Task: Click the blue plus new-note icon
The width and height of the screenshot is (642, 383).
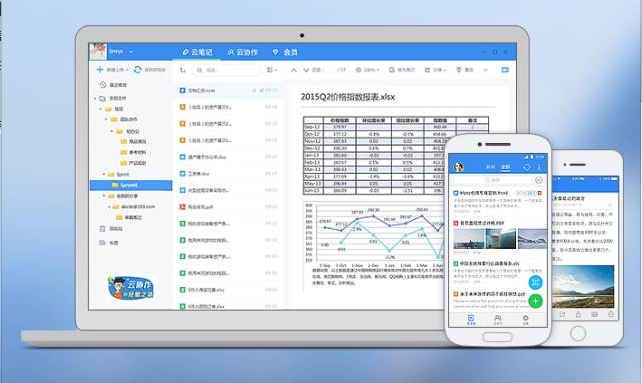Action: click(100, 70)
